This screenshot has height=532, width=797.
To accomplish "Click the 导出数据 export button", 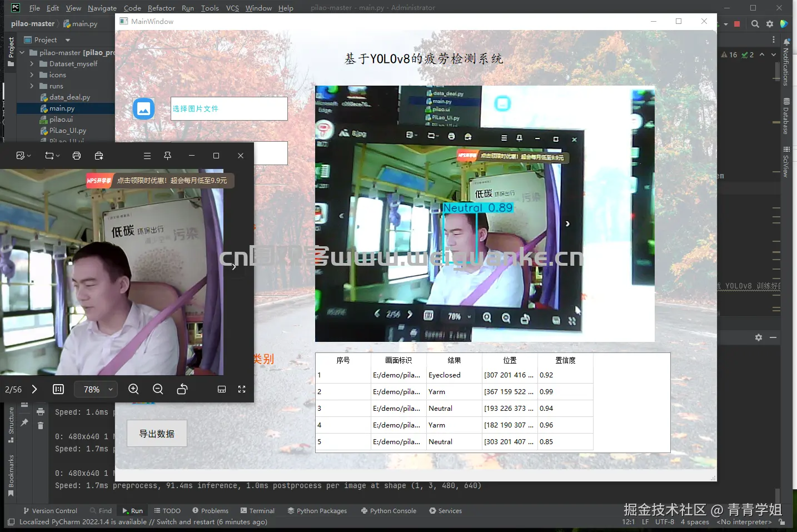I will [157, 433].
